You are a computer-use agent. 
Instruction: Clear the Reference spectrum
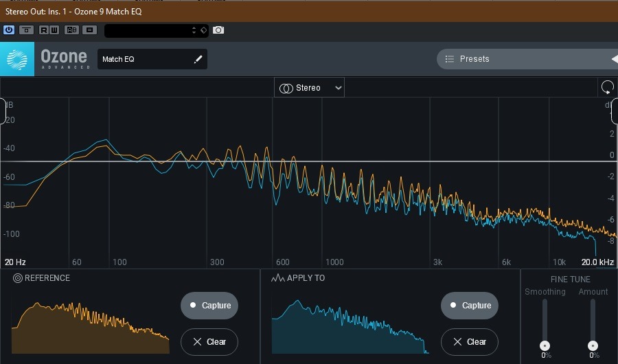click(x=209, y=342)
